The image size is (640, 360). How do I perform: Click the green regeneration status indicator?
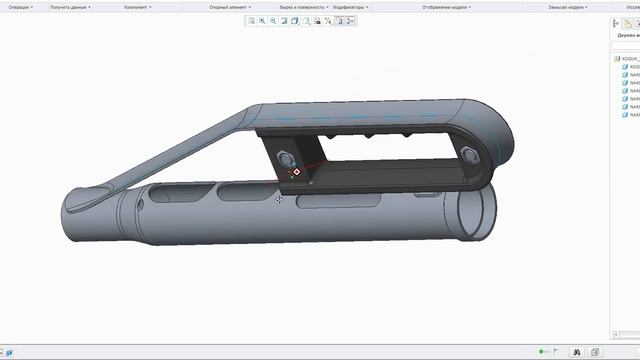coord(541,351)
